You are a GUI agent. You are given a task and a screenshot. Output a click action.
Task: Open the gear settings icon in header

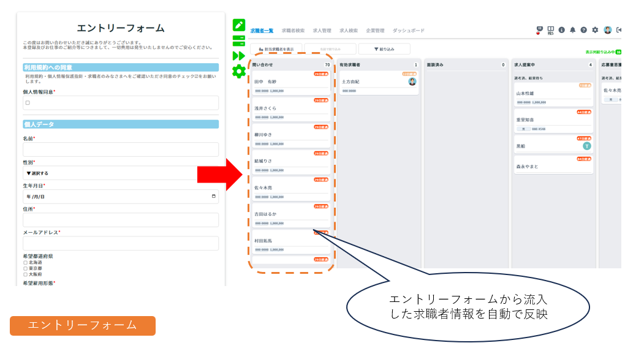coord(595,30)
